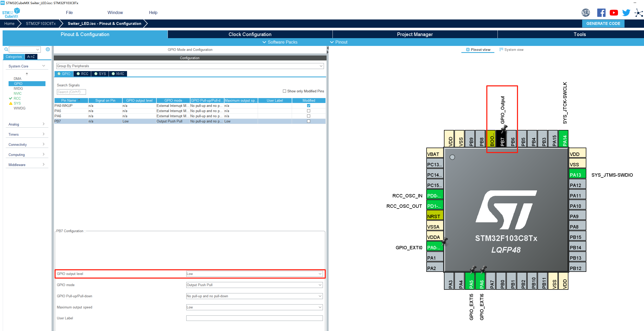The image size is (644, 331).
Task: Click the GENERATE CODE button
Action: [603, 23]
